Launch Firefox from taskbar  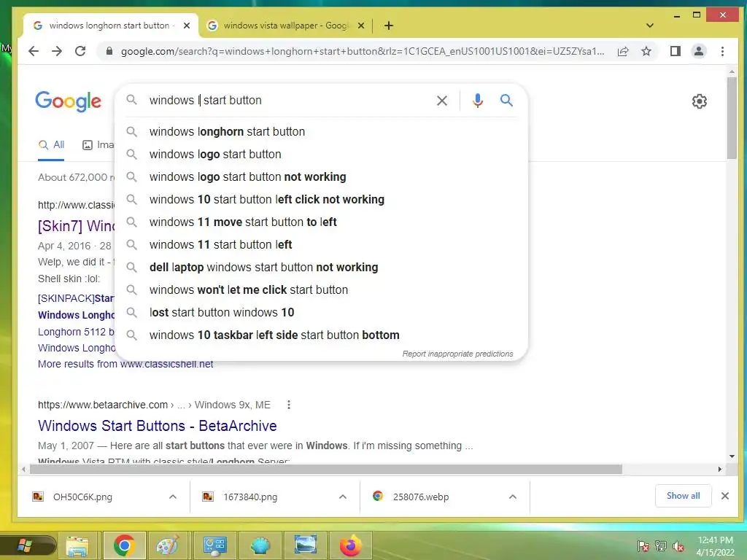350,545
